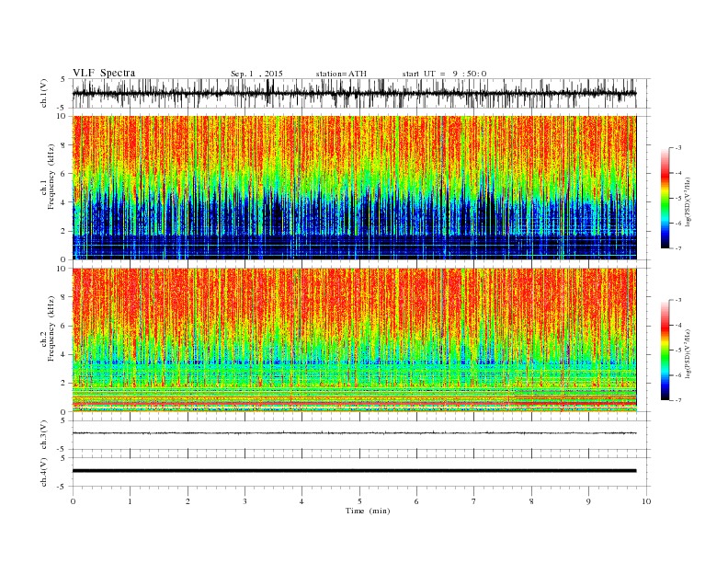The width and height of the screenshot is (728, 563).
Task: Click the ch.2 PSD color bar
Action: (x=665, y=350)
